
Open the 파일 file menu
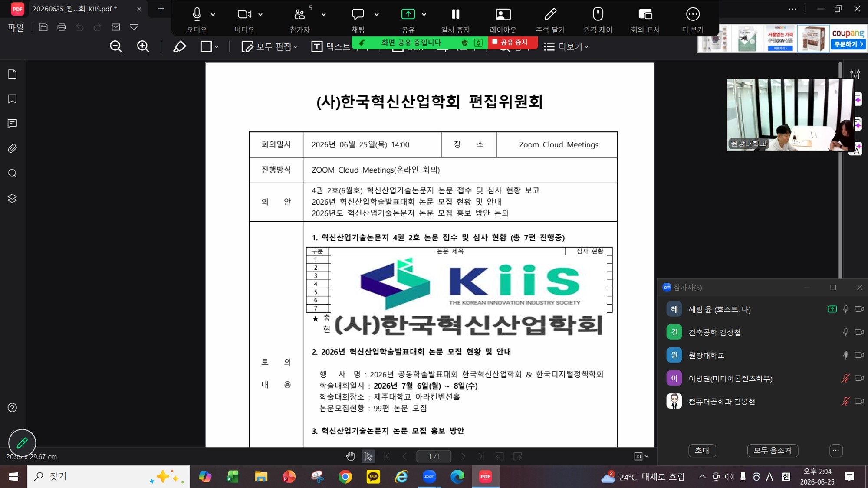tap(16, 27)
